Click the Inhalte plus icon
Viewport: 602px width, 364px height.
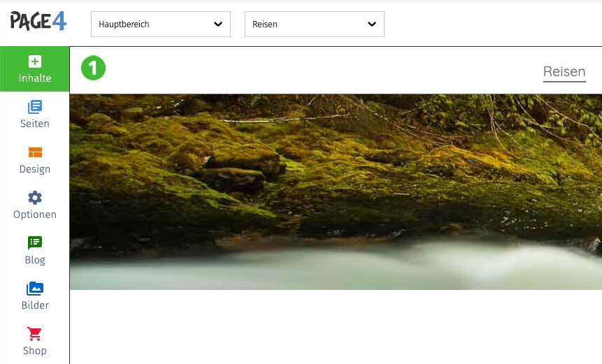coord(35,61)
